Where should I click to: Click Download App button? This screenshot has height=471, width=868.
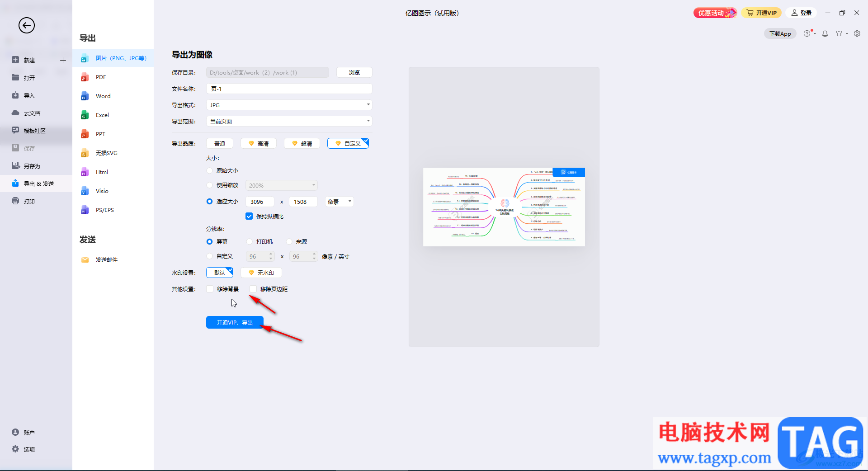780,34
